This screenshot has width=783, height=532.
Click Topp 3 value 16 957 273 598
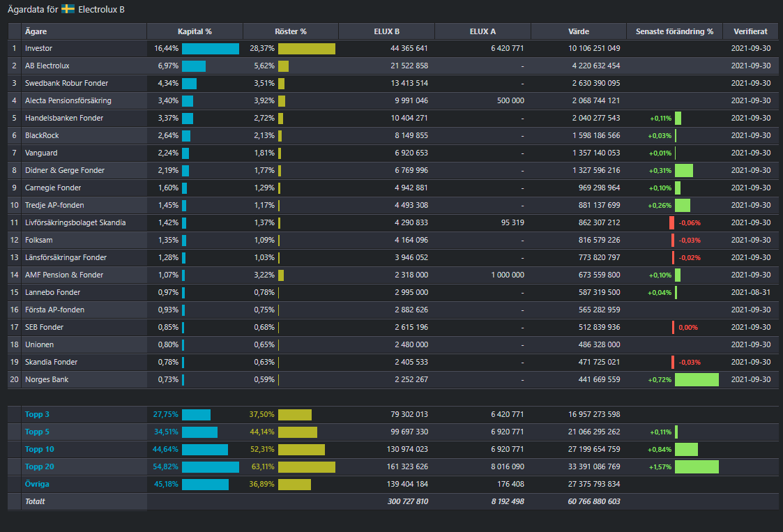[594, 415]
